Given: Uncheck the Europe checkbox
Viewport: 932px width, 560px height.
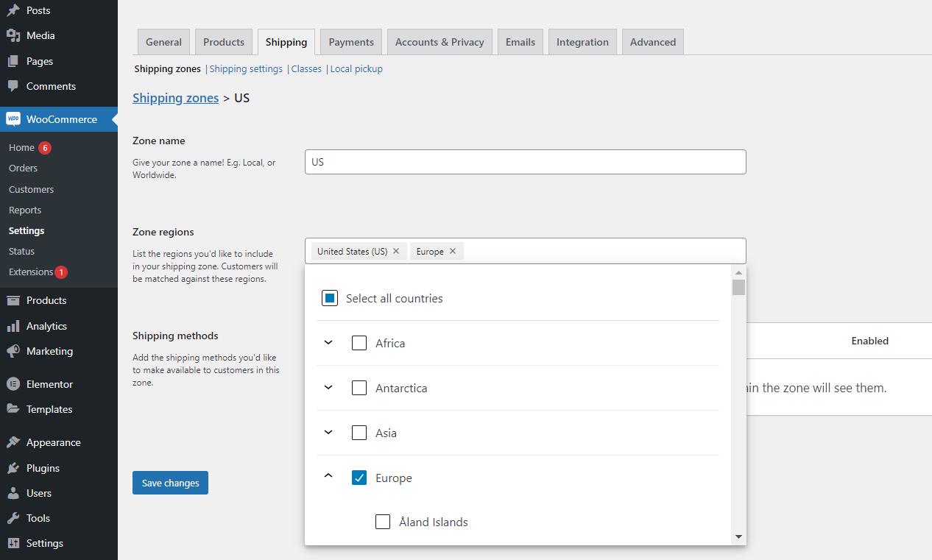Looking at the screenshot, I should pyautogui.click(x=359, y=478).
